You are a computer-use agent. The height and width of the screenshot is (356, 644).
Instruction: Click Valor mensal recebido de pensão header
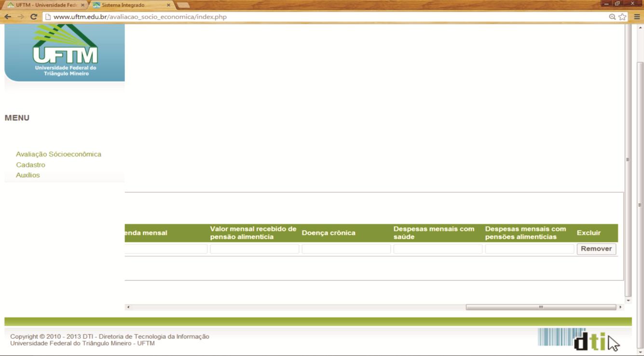coord(253,233)
